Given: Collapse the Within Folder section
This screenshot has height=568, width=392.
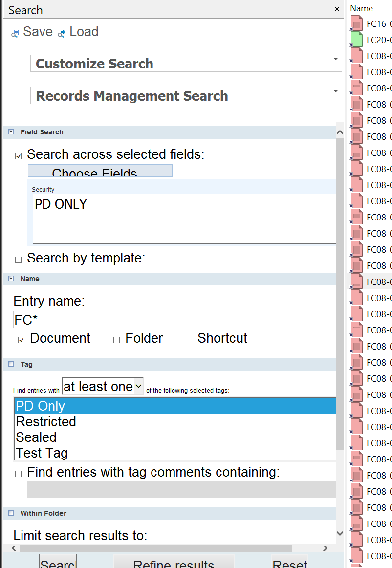Looking at the screenshot, I should 11,513.
